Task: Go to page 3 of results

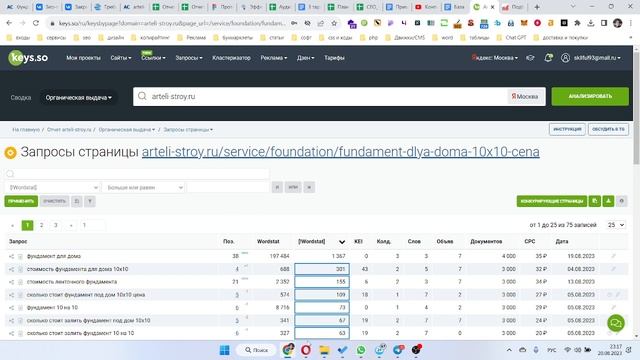Action: click(56, 225)
